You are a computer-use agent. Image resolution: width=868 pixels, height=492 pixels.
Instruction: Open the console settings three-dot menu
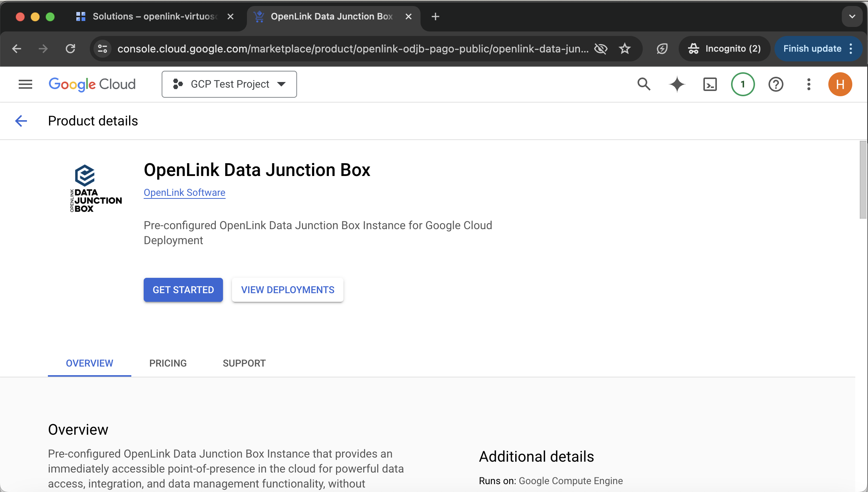tap(809, 84)
